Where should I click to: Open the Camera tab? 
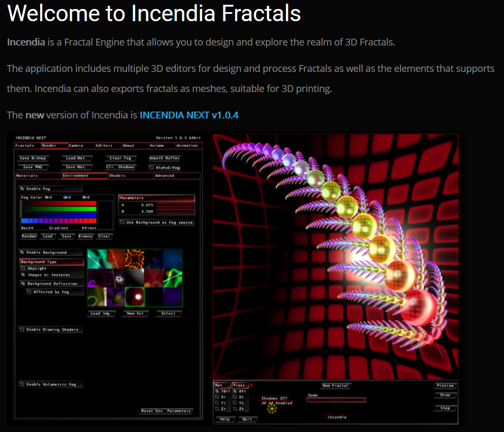point(81,146)
